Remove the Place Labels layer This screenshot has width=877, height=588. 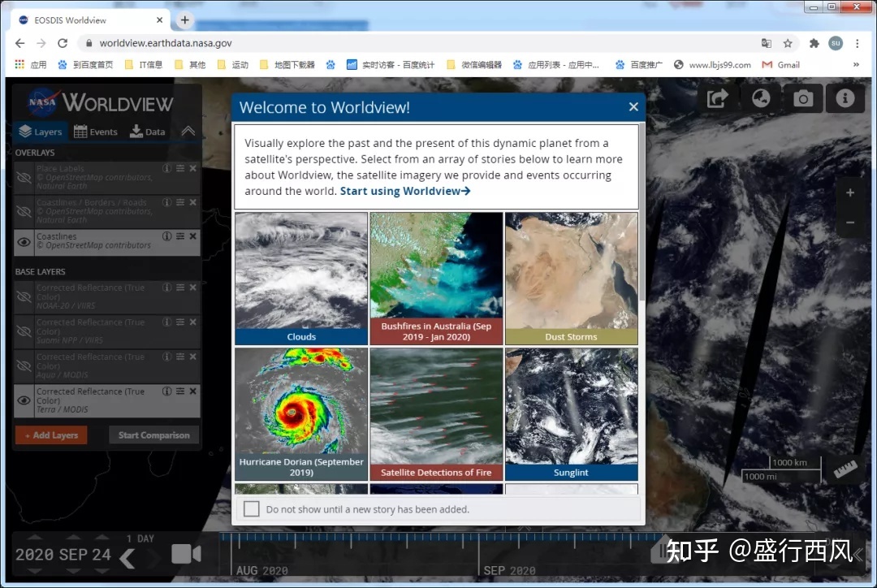point(193,168)
